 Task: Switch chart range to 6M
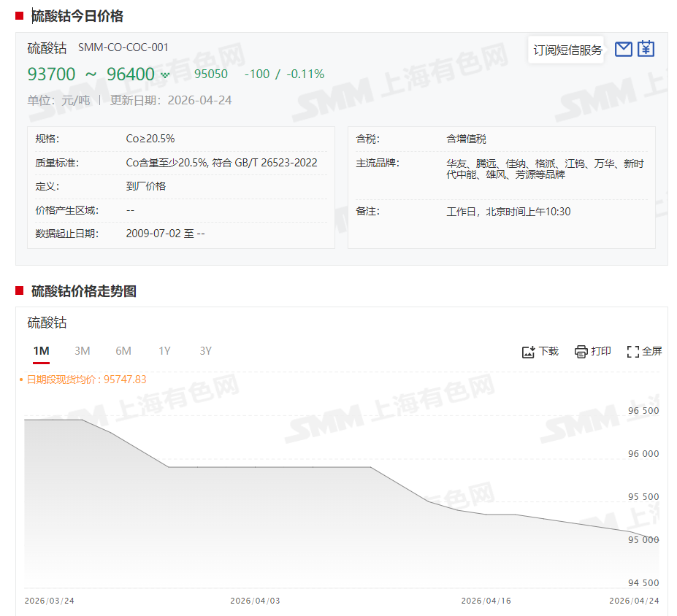pyautogui.click(x=123, y=351)
